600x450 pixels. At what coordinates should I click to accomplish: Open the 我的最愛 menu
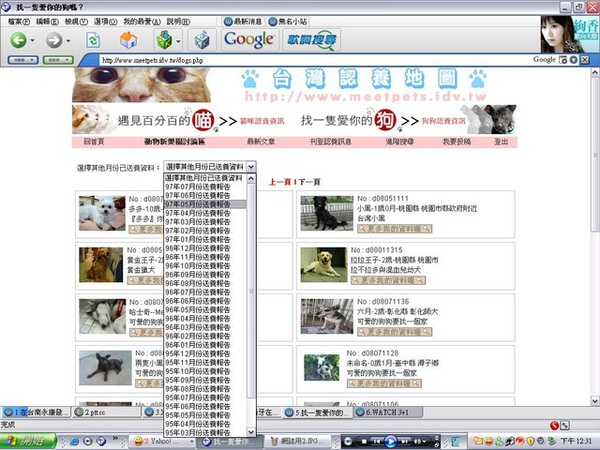pos(142,21)
